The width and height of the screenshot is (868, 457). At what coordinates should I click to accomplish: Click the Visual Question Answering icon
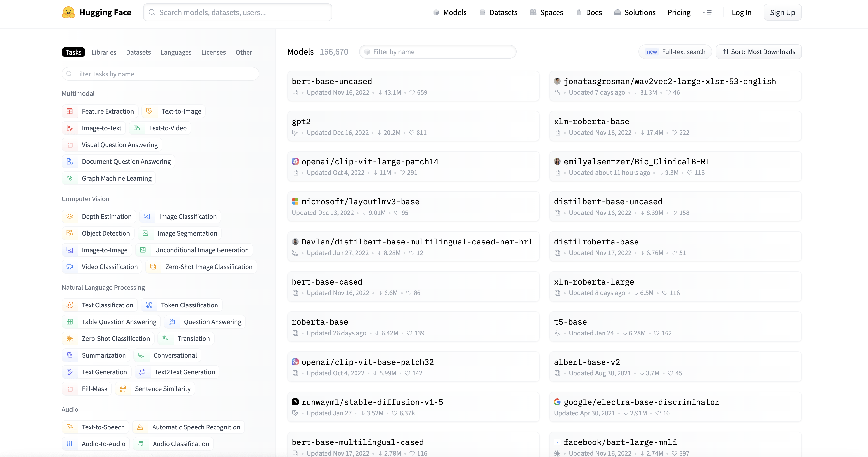pos(70,145)
